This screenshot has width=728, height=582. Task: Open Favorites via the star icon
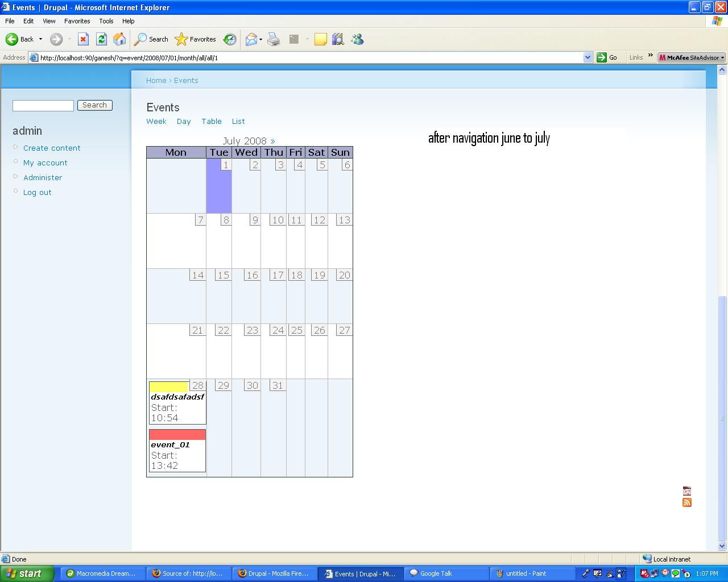click(181, 39)
